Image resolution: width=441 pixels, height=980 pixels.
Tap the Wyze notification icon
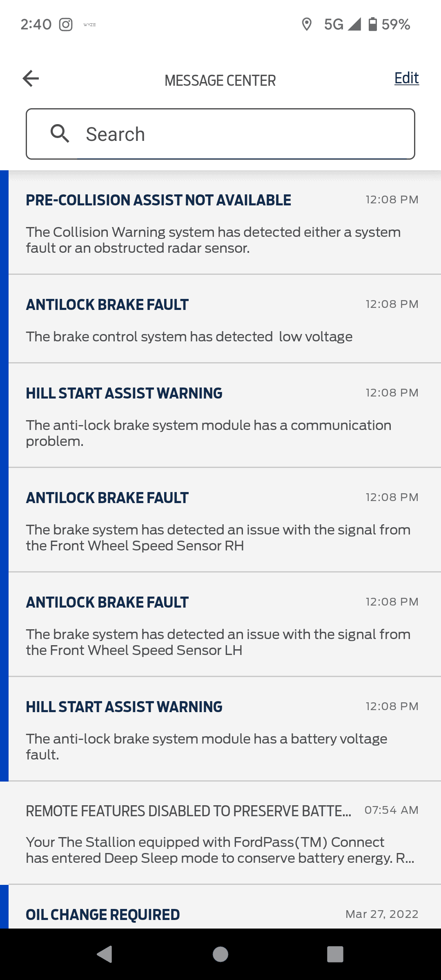point(89,25)
